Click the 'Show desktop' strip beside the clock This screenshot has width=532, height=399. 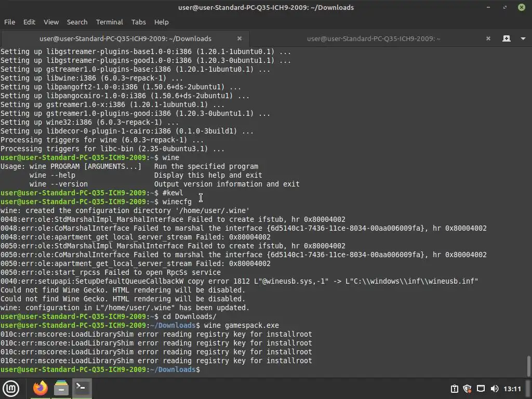528,389
